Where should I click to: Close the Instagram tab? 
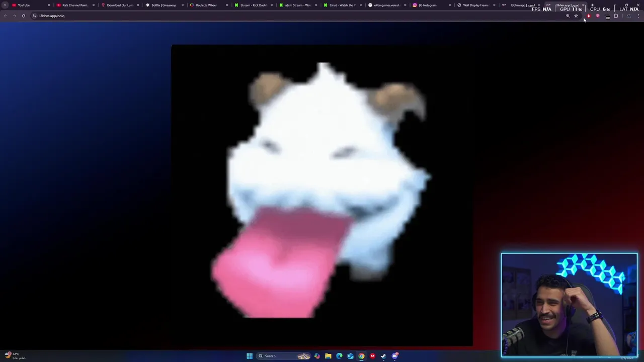[449, 5]
